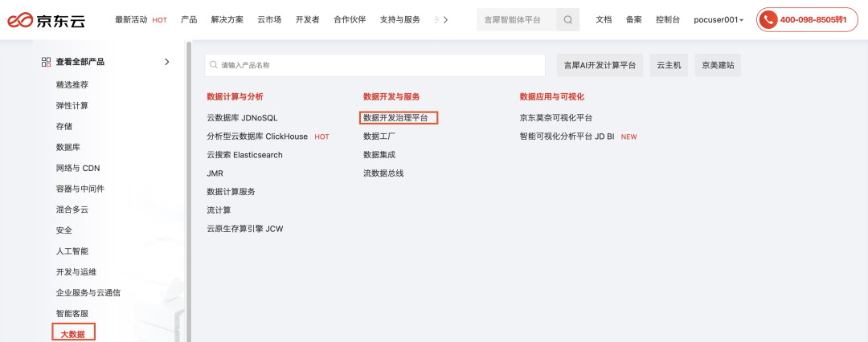Focus the 言犀智能体平台 search field
The height and width of the screenshot is (342, 868).
pyautogui.click(x=517, y=20)
